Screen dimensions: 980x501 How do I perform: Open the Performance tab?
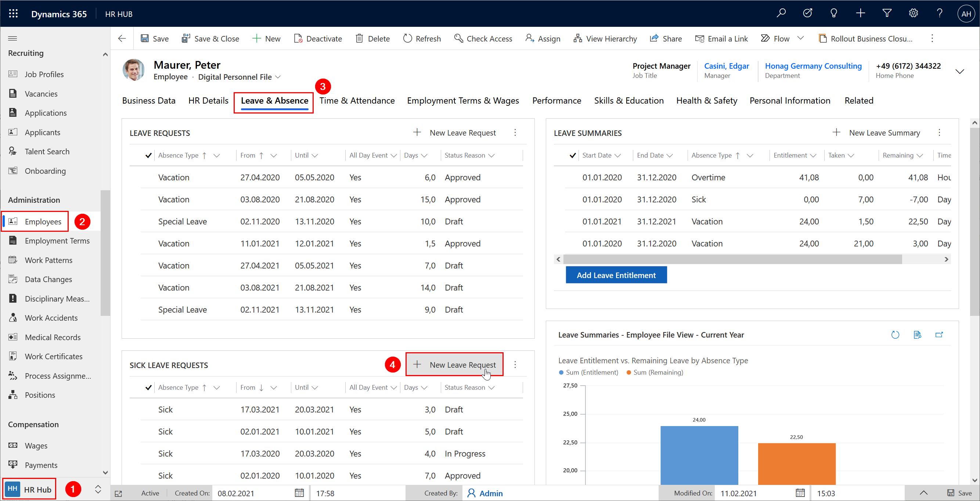click(556, 100)
